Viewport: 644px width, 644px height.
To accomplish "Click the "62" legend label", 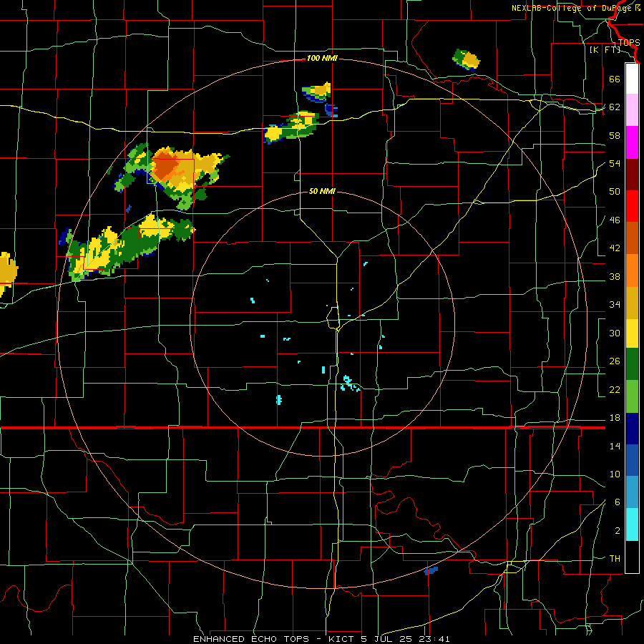I will (x=615, y=107).
